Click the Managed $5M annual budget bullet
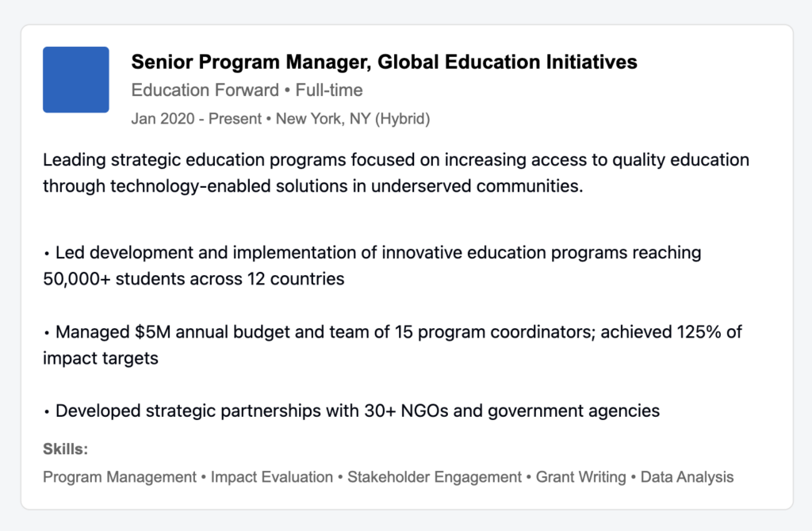The height and width of the screenshot is (531, 812). pyautogui.click(x=393, y=345)
